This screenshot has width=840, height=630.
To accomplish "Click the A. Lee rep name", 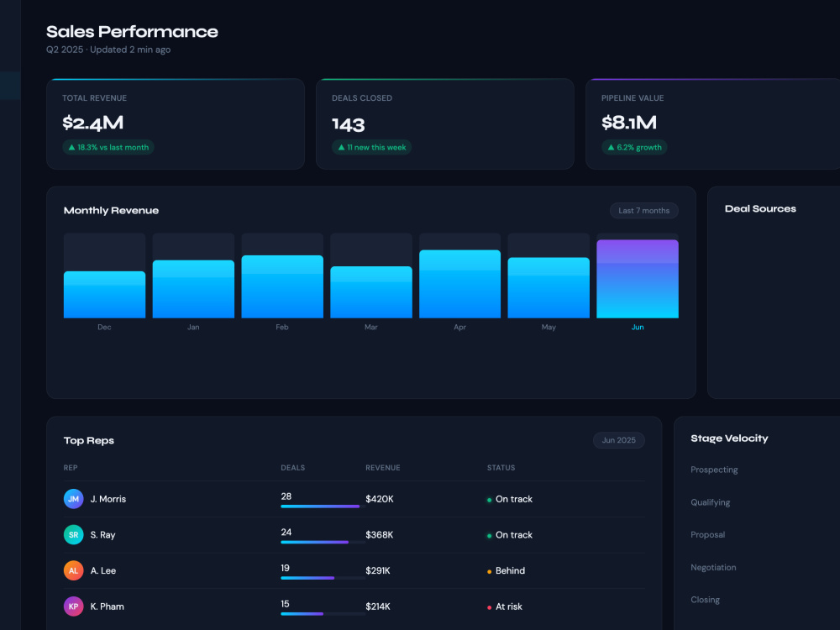I will tap(103, 570).
